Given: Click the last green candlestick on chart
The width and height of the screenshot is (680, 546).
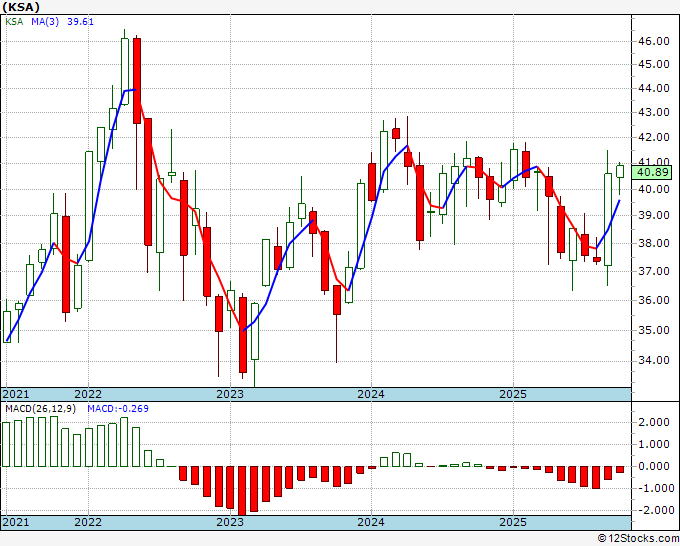Looking at the screenshot, I should coord(620,171).
